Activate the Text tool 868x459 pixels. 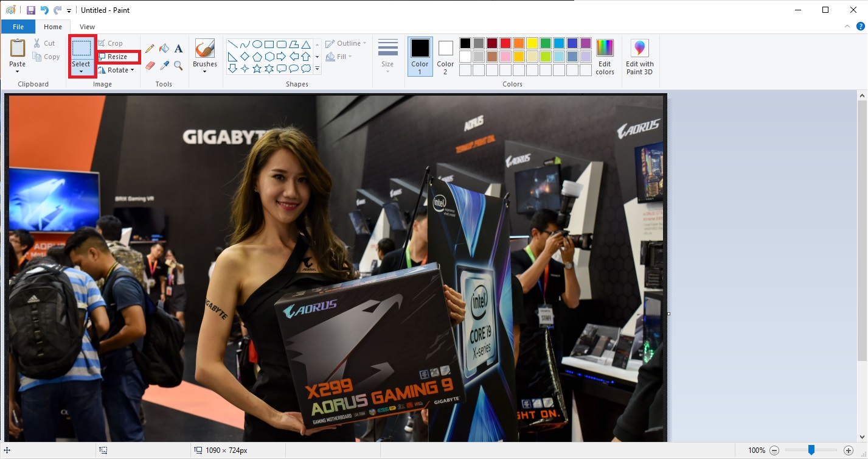click(178, 49)
